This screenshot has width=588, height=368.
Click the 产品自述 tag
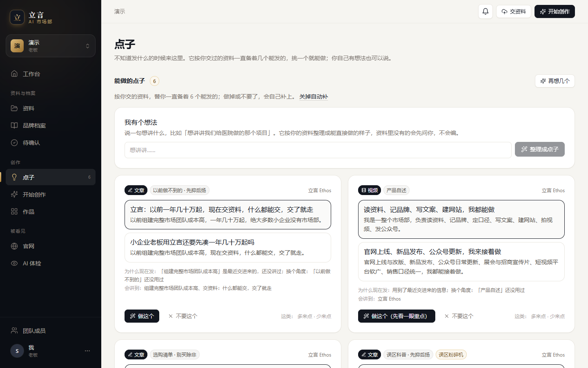[396, 190]
